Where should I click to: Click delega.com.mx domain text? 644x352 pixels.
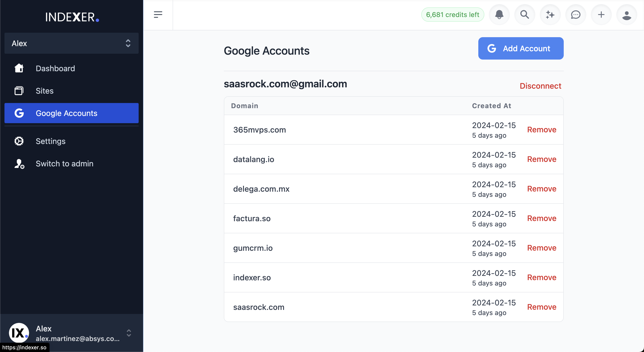261,189
